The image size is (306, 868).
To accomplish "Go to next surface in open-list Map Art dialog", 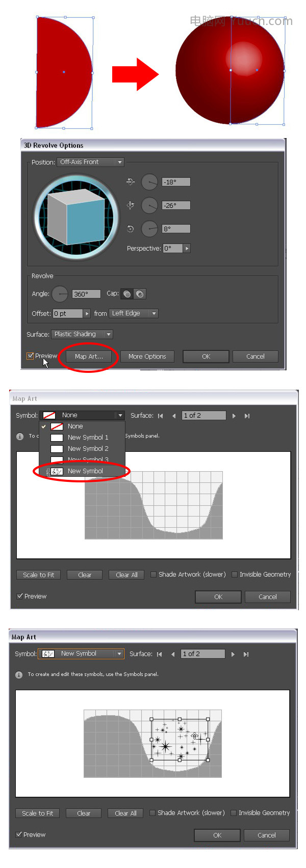I will [x=234, y=416].
